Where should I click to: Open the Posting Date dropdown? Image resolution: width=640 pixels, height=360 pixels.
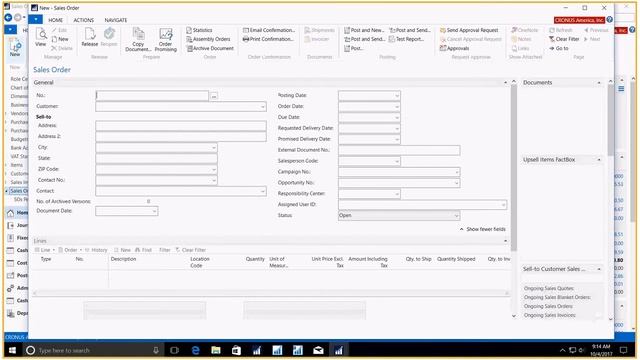pos(397,96)
